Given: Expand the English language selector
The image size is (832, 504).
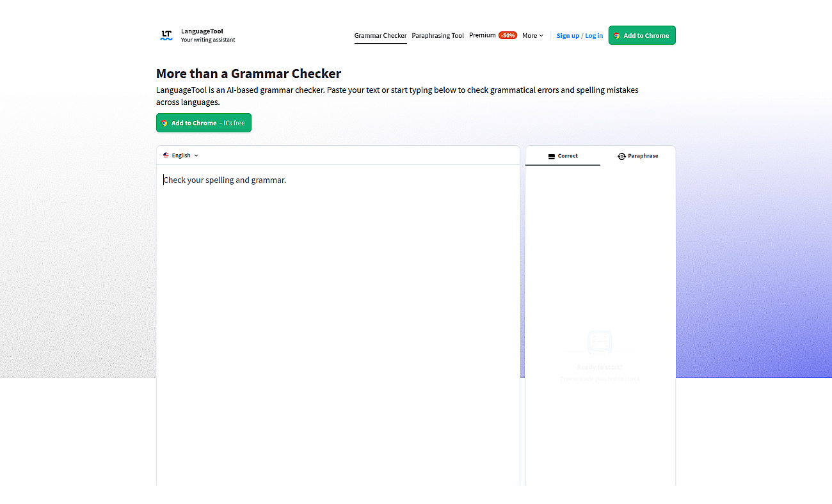Looking at the screenshot, I should [181, 155].
